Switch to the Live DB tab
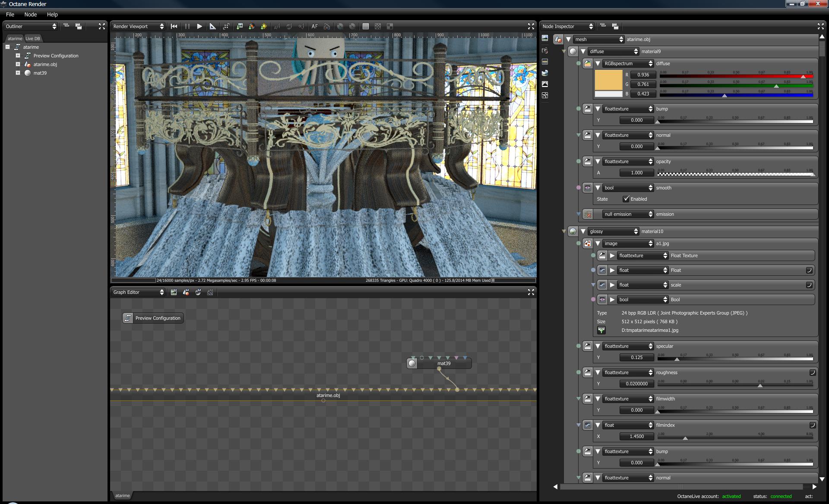829x504 pixels. click(x=33, y=38)
